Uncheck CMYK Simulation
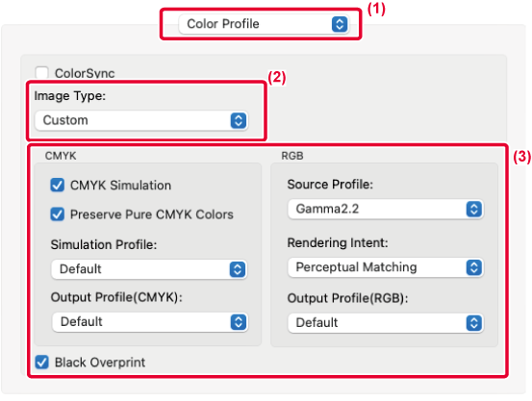The width and height of the screenshot is (532, 401). point(58,186)
